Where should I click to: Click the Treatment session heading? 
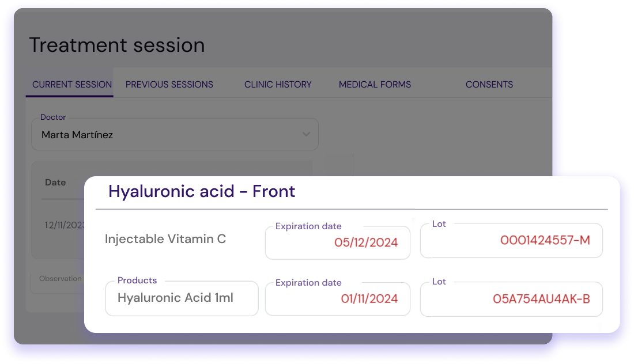117,45
